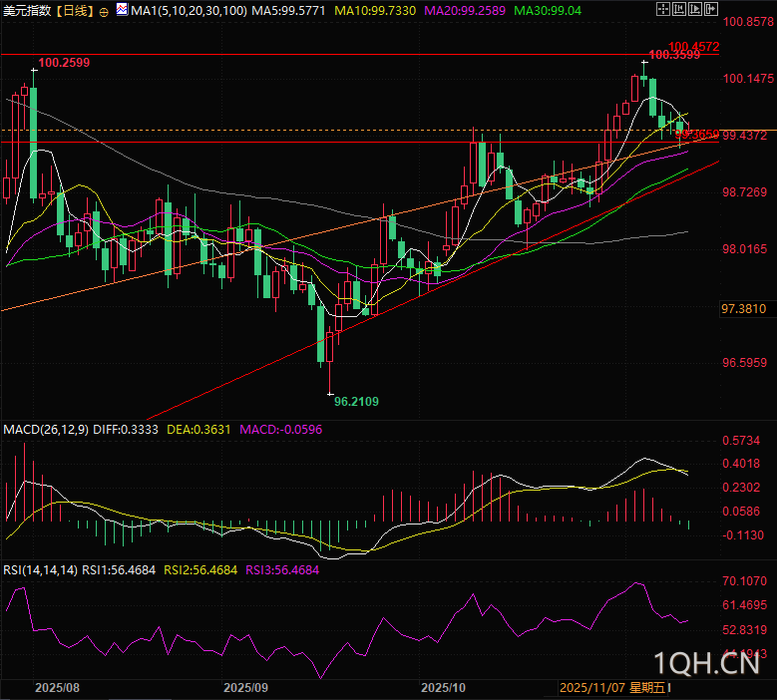
Task: Click the circle icon next to 日线
Action: [104, 12]
